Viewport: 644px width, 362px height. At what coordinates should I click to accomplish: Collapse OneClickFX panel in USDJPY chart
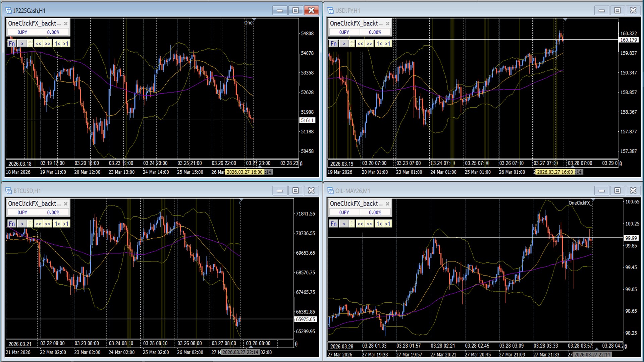(380, 23)
